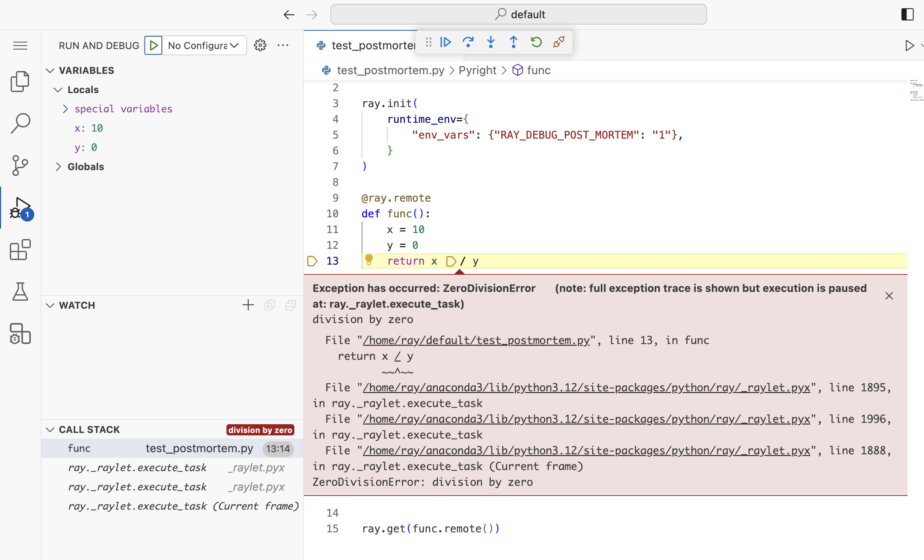Collapse the Locals scope
Image resolution: width=924 pixels, height=560 pixels.
[58, 90]
